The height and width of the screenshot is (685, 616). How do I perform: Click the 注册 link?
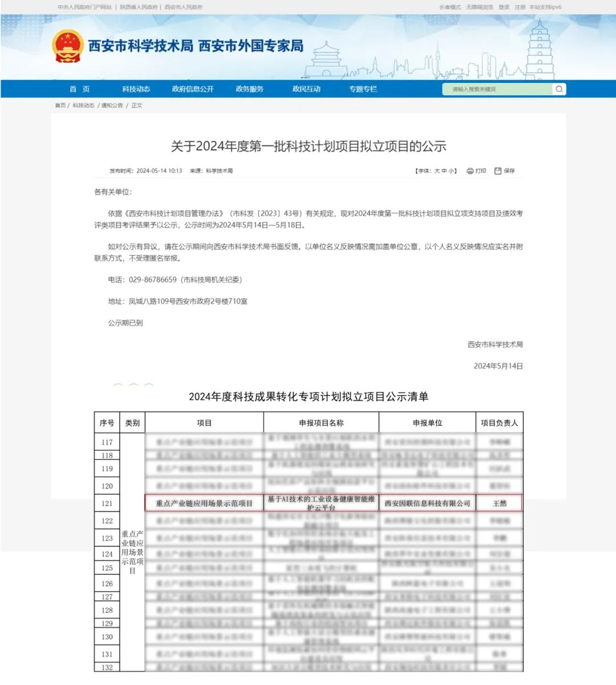520,7
